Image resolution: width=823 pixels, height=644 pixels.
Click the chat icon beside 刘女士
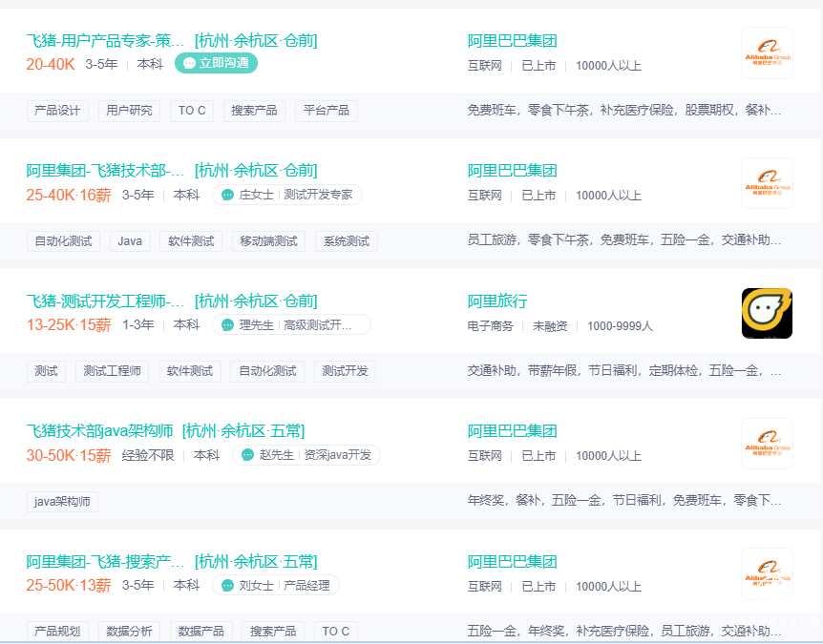click(227, 585)
